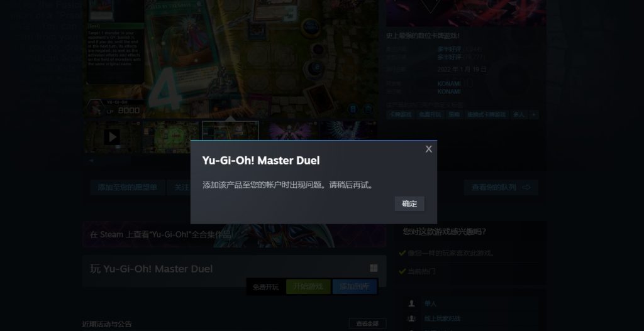Play the trailer video thumbnail
Viewport: 644px width, 331px height.
click(x=113, y=137)
